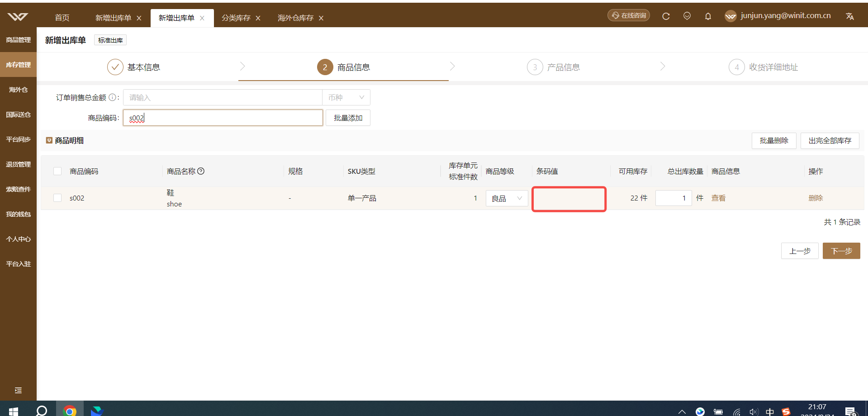Switch to the inactive 新增出库单 tab
The height and width of the screenshot is (416, 868).
pyautogui.click(x=113, y=18)
